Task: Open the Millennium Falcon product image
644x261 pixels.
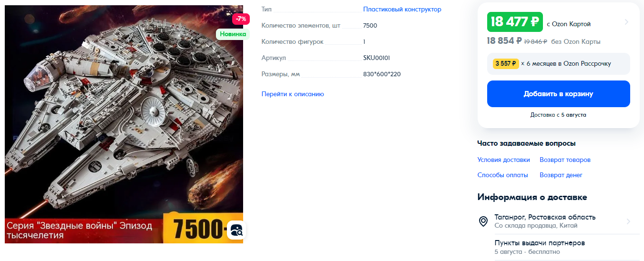Action: [124, 124]
